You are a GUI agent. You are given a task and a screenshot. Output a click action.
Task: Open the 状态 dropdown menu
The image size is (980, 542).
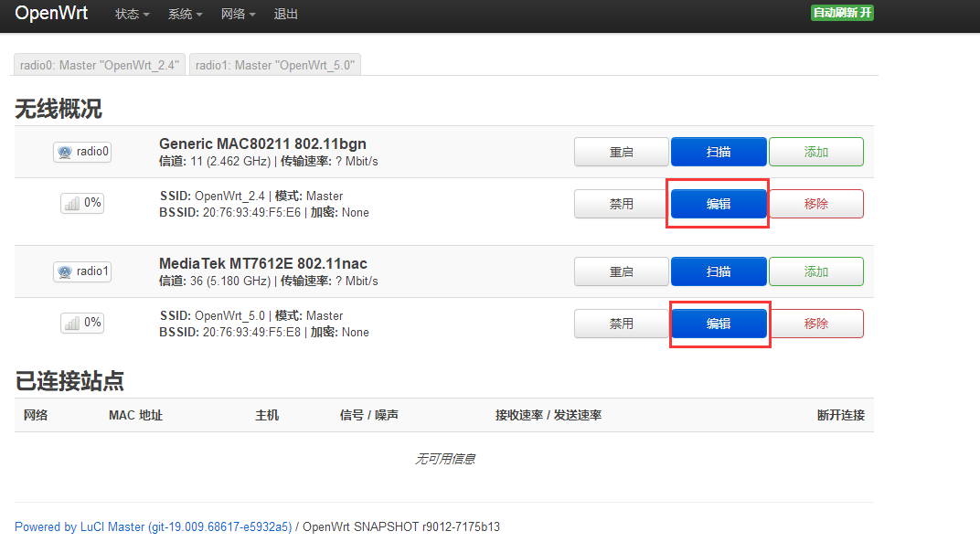click(132, 14)
